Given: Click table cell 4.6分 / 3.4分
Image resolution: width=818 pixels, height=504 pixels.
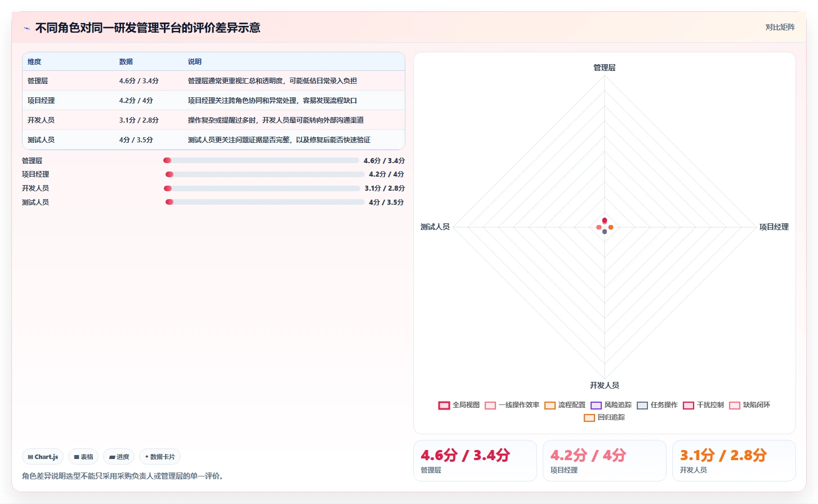Looking at the screenshot, I should tap(139, 81).
